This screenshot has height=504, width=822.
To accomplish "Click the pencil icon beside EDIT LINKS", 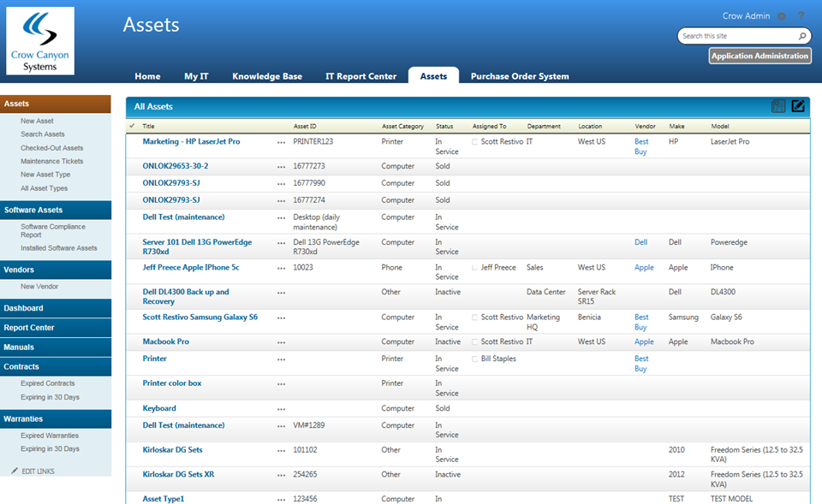I will [x=15, y=471].
